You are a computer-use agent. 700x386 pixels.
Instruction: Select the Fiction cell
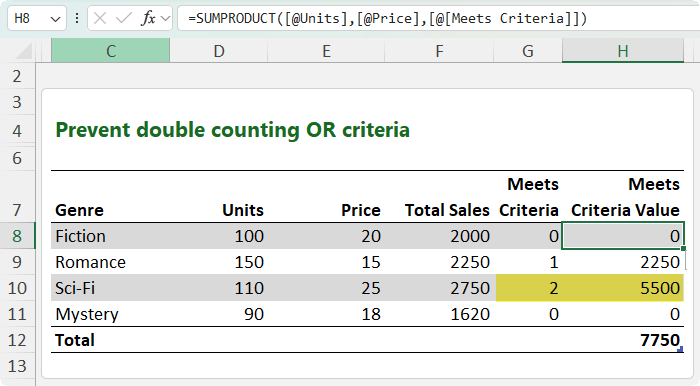110,236
